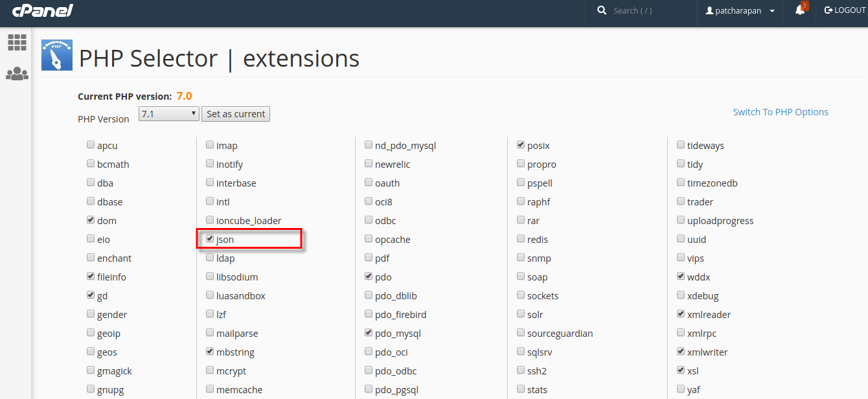Enable the sourceguardian checkbox
This screenshot has width=868, height=399.
[521, 333]
